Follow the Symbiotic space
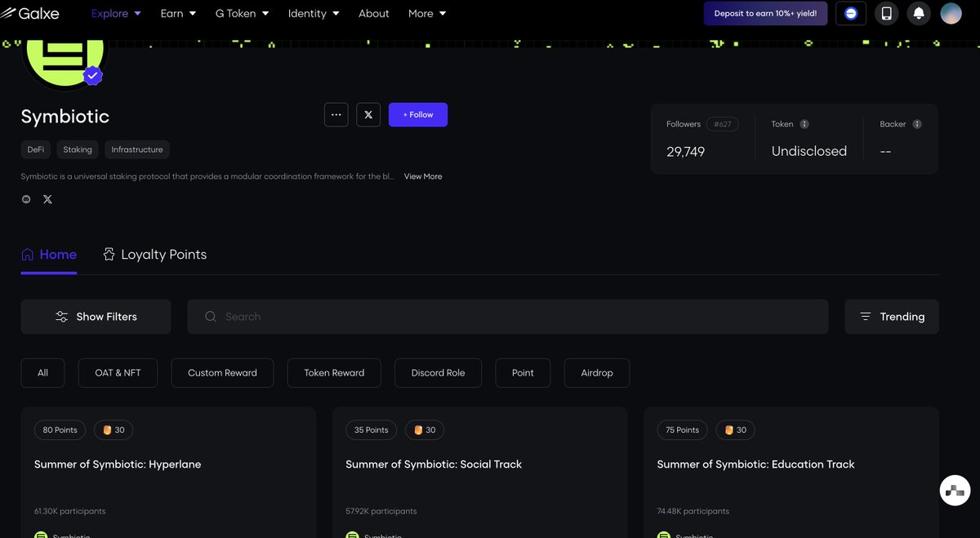The height and width of the screenshot is (538, 980). [418, 114]
